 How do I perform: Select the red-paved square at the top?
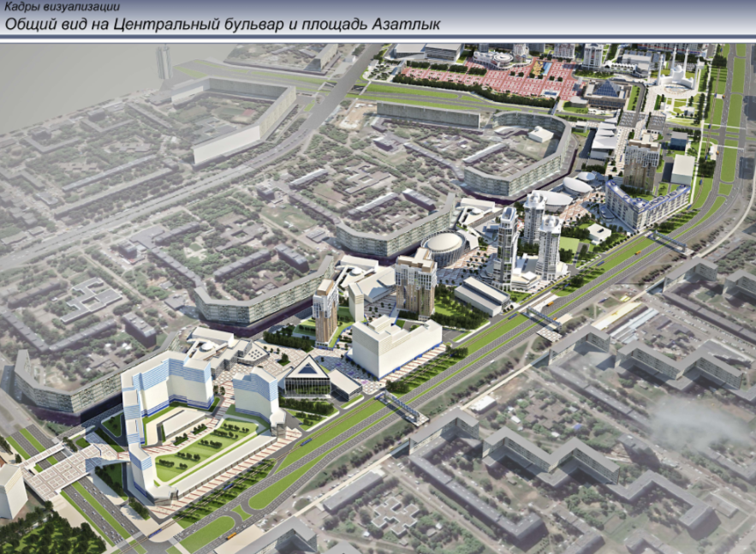pos(490,80)
